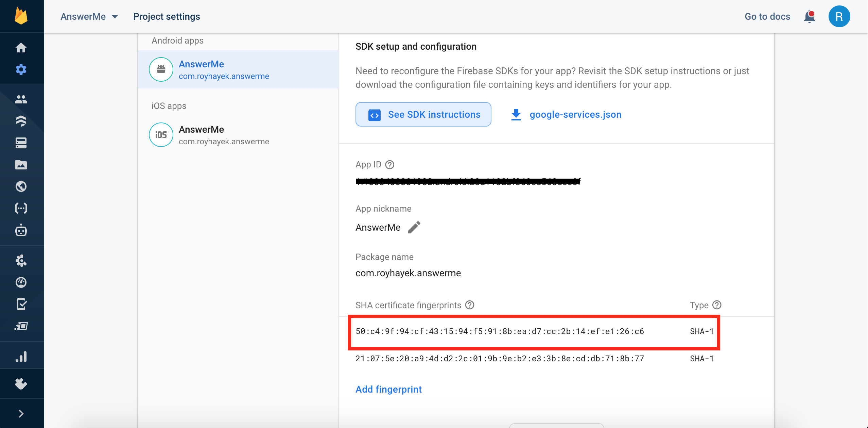Click the iOS apps section label
This screenshot has height=428, width=868.
point(169,106)
